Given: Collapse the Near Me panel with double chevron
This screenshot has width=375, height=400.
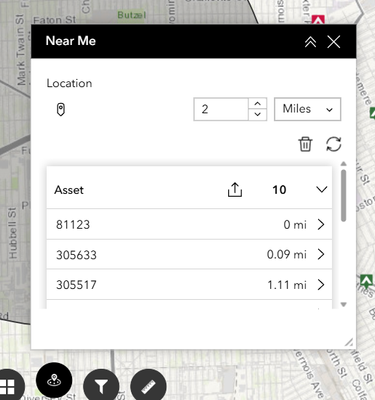Looking at the screenshot, I should click(x=310, y=42).
